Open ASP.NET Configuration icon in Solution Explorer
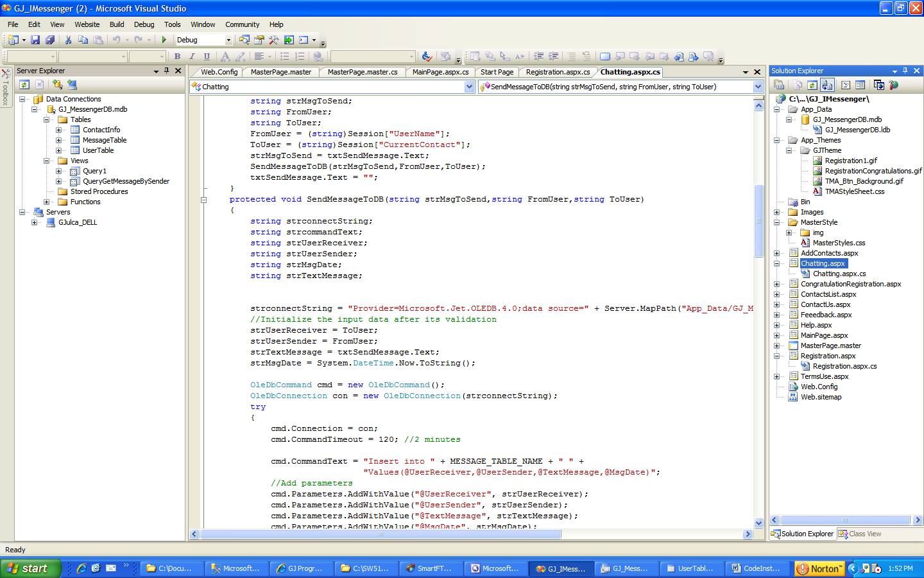 [x=894, y=85]
